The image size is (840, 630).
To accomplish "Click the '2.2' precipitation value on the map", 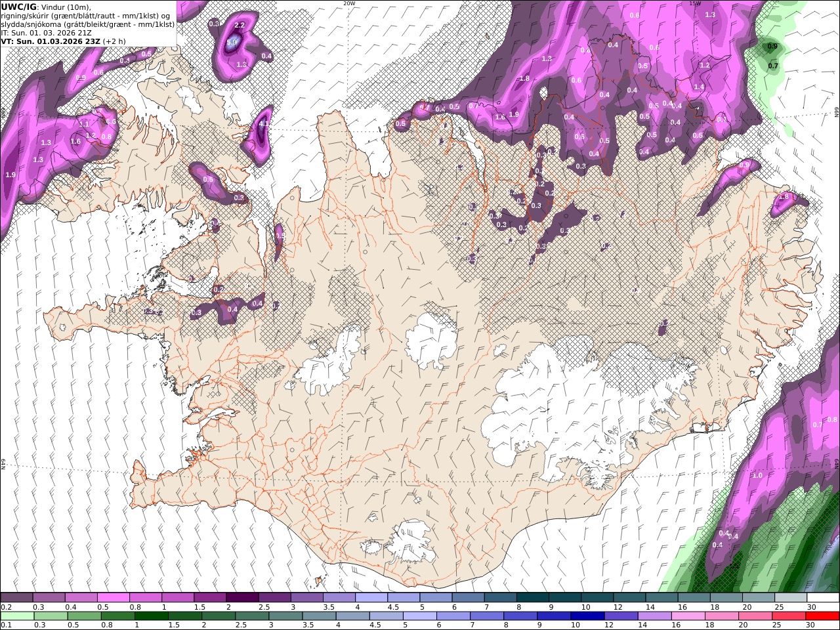I will pos(240,25).
